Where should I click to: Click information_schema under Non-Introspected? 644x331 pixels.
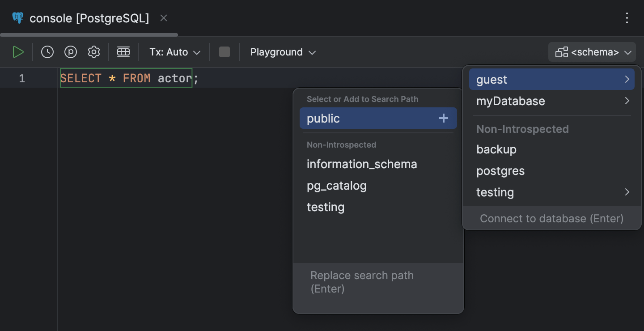click(x=362, y=164)
